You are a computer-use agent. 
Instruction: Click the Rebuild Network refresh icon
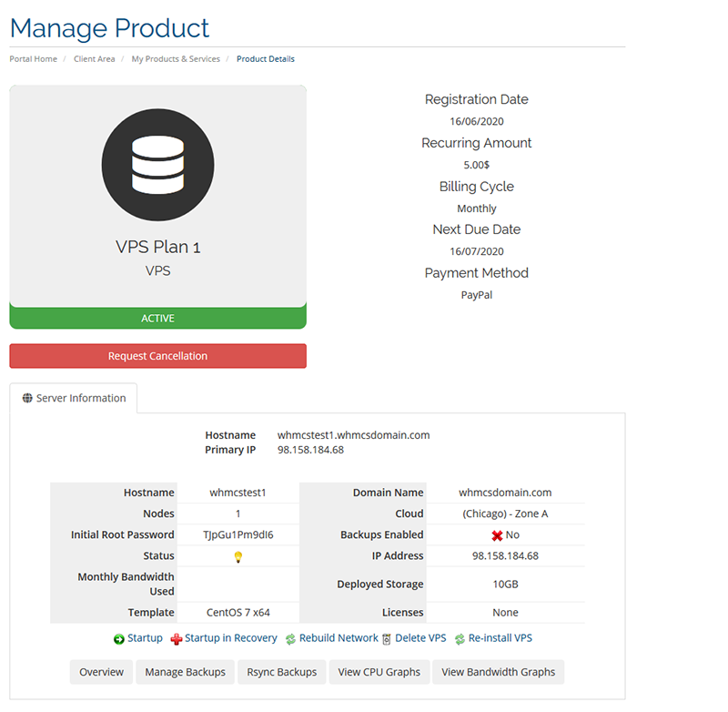[290, 639]
